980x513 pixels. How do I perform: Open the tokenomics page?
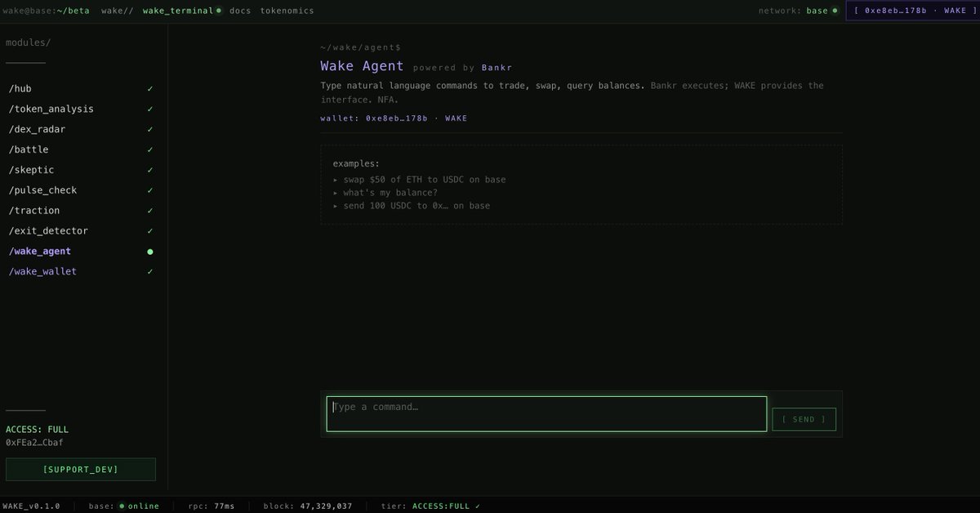point(287,11)
